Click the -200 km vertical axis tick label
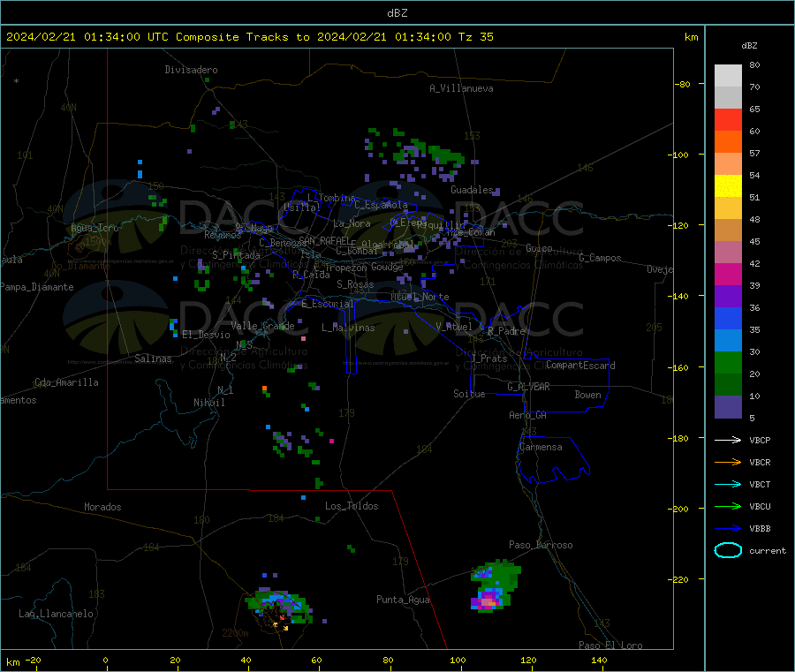The width and height of the screenshot is (795, 672). (x=680, y=509)
